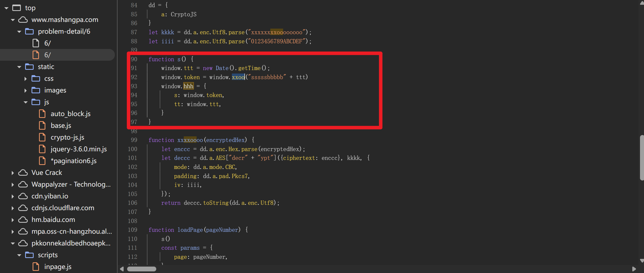Expand the mpa.oss-cn-hangzhou domain node
The image size is (644, 273).
pyautogui.click(x=13, y=232)
